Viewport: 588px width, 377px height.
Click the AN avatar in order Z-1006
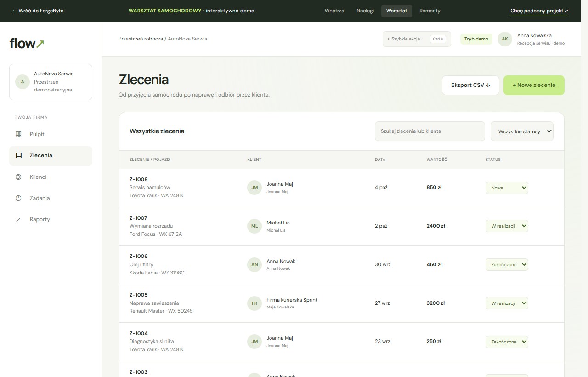(254, 265)
